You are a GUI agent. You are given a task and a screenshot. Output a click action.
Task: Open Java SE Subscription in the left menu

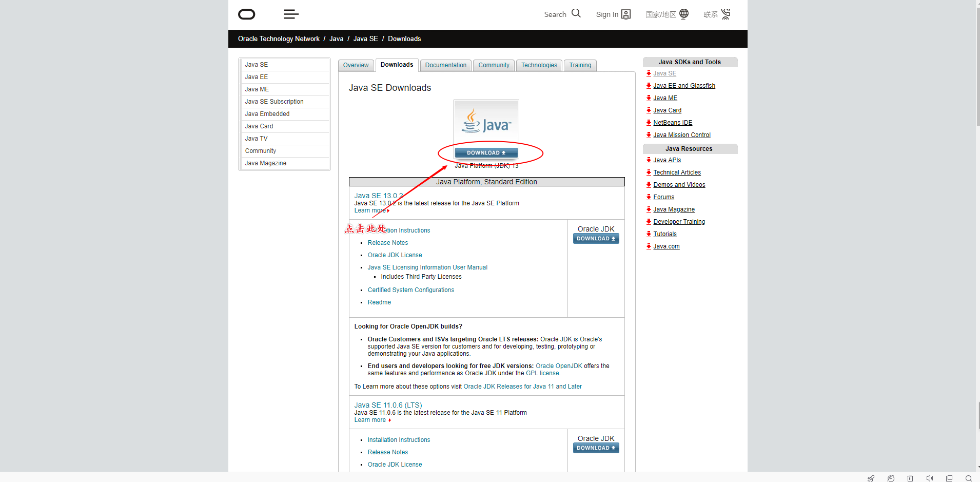click(x=285, y=102)
